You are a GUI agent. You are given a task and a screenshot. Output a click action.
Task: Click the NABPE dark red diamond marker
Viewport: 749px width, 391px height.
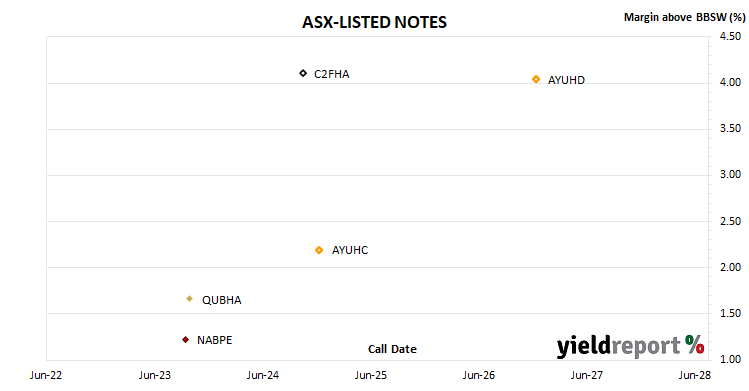pyautogui.click(x=186, y=339)
